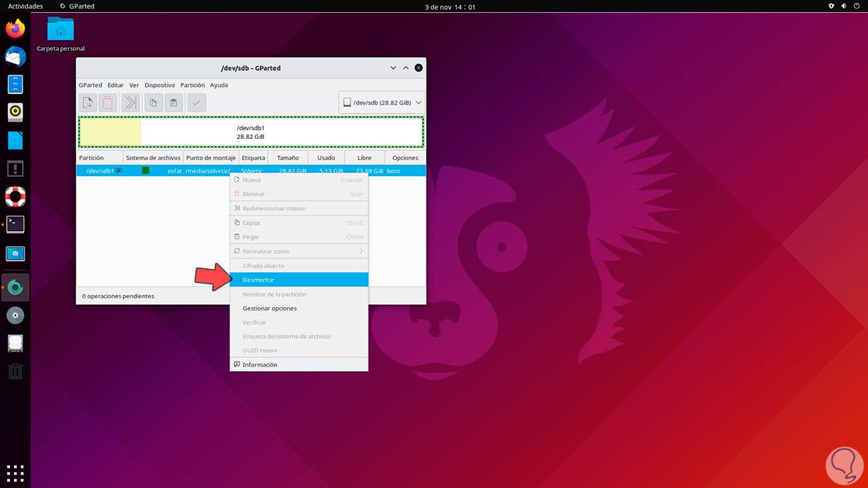Click the Partición column header

99,158
